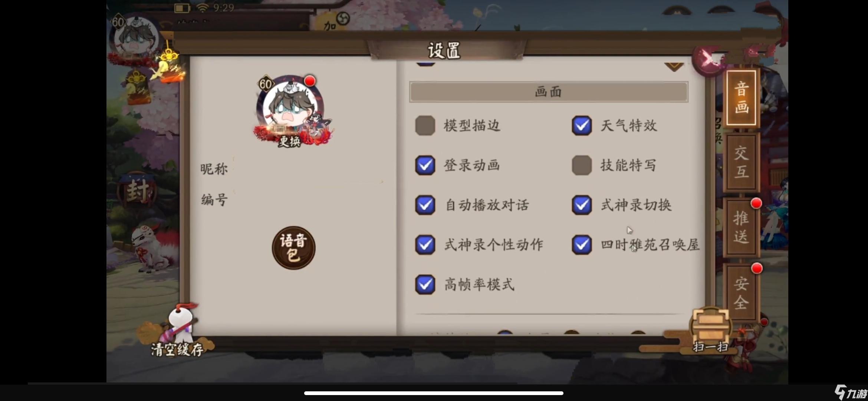Open the 扫一扫 scan icon
The image size is (868, 401).
click(710, 330)
